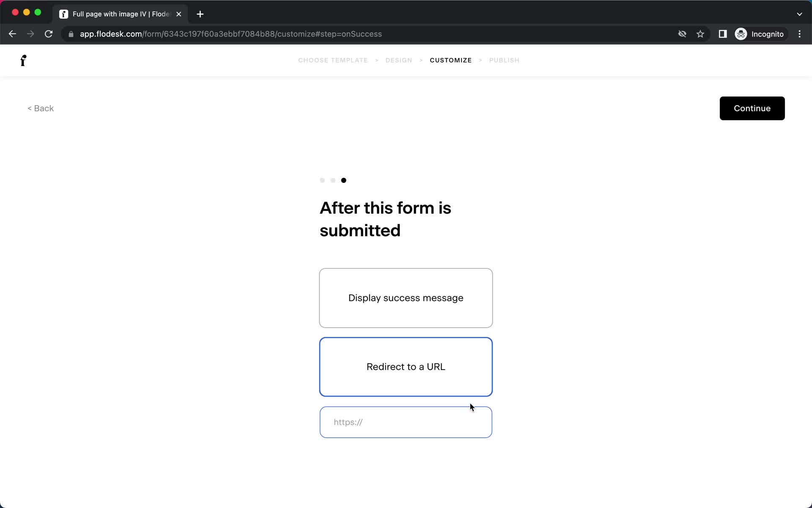This screenshot has height=508, width=812.
Task: Select the second pagination dot indicator
Action: point(333,180)
